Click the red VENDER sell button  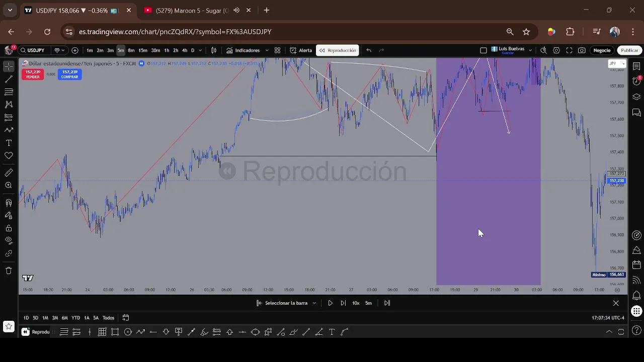pos(33,74)
